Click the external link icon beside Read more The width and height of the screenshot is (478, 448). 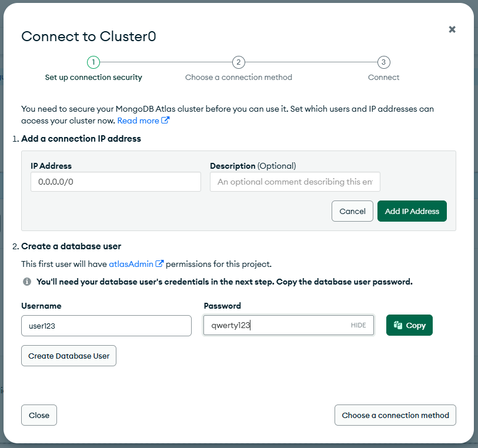pos(165,120)
